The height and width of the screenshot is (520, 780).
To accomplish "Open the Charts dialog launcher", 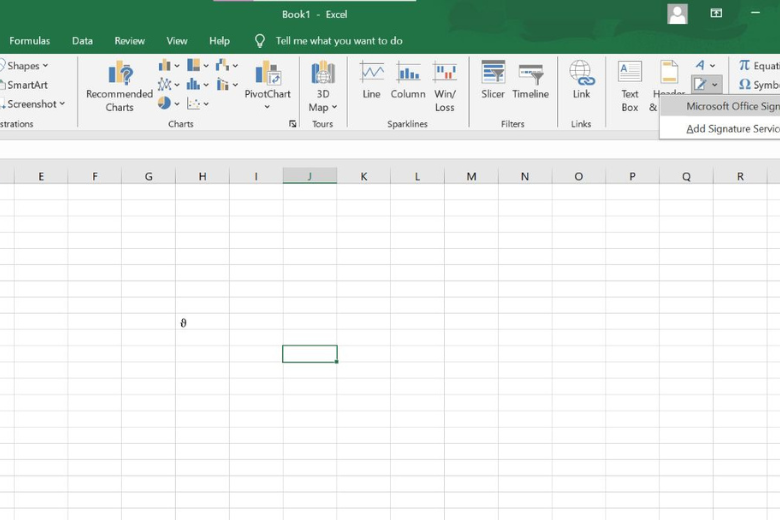I will 293,124.
